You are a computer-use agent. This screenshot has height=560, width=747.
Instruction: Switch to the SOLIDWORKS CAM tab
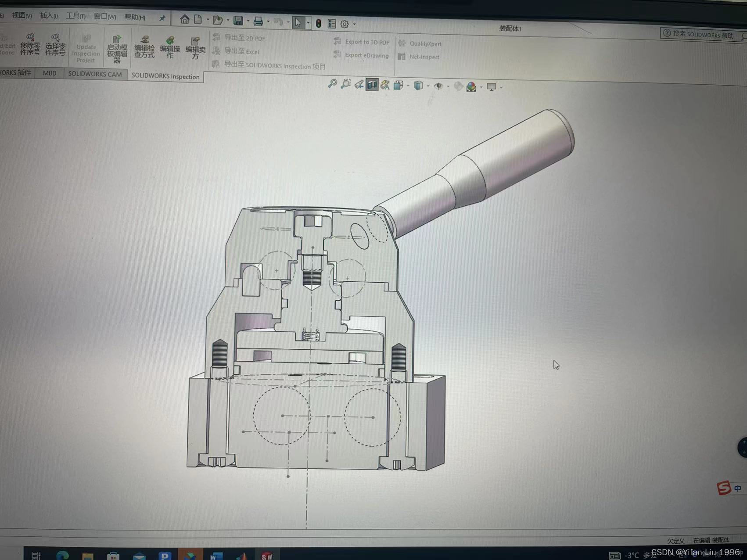[95, 74]
